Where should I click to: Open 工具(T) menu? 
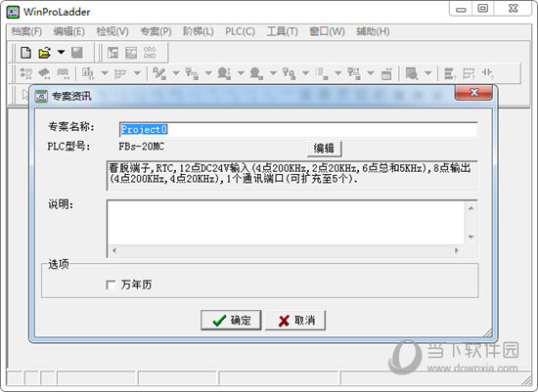[282, 31]
